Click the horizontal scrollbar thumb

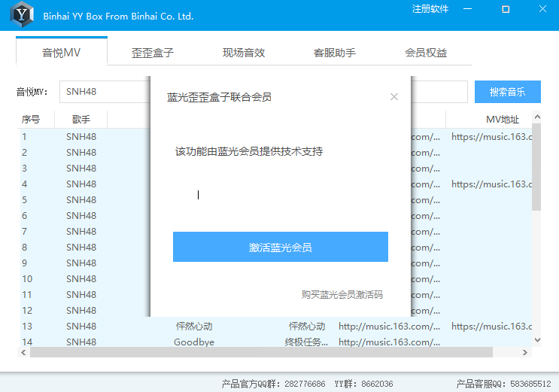[261, 352]
